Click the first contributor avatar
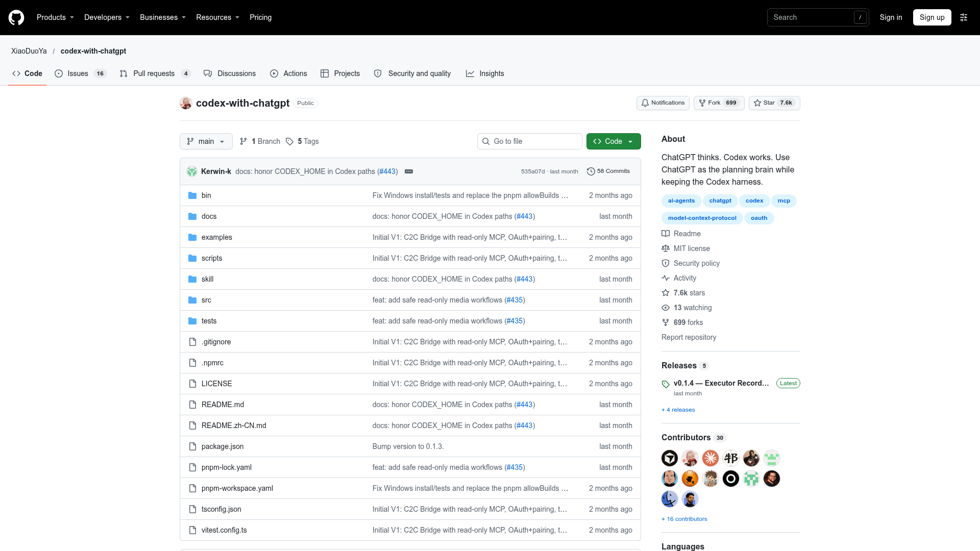Viewport: 980px width, 551px height. [670, 458]
